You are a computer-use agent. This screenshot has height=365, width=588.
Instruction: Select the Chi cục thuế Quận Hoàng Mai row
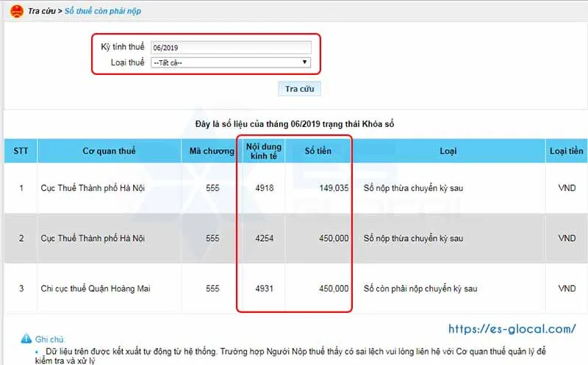[96, 289]
